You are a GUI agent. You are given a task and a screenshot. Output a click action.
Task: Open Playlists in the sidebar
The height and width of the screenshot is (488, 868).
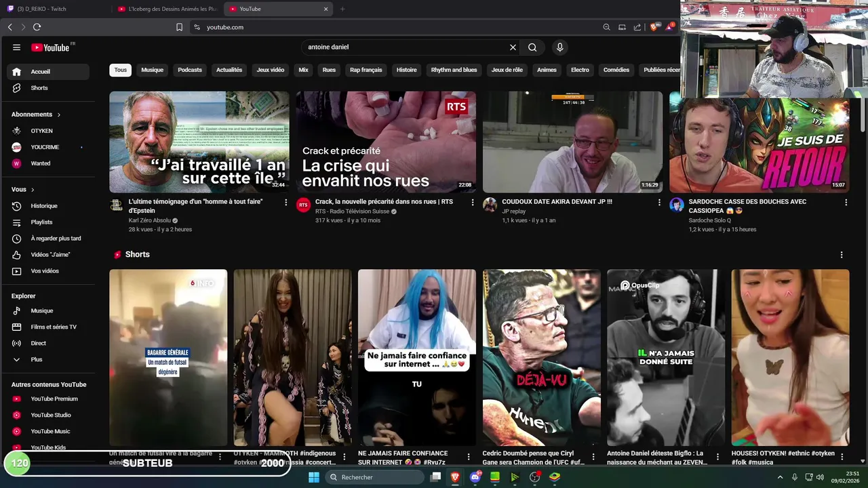point(48,222)
